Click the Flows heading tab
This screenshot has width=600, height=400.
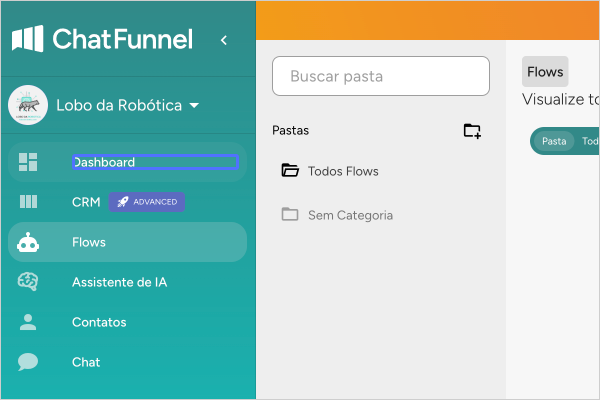[545, 72]
